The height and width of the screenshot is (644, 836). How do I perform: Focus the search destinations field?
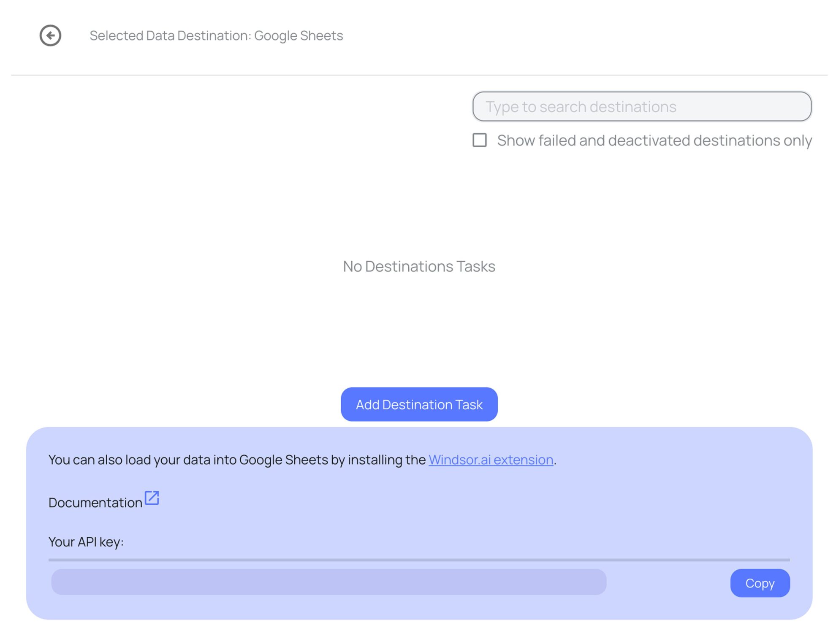click(642, 106)
